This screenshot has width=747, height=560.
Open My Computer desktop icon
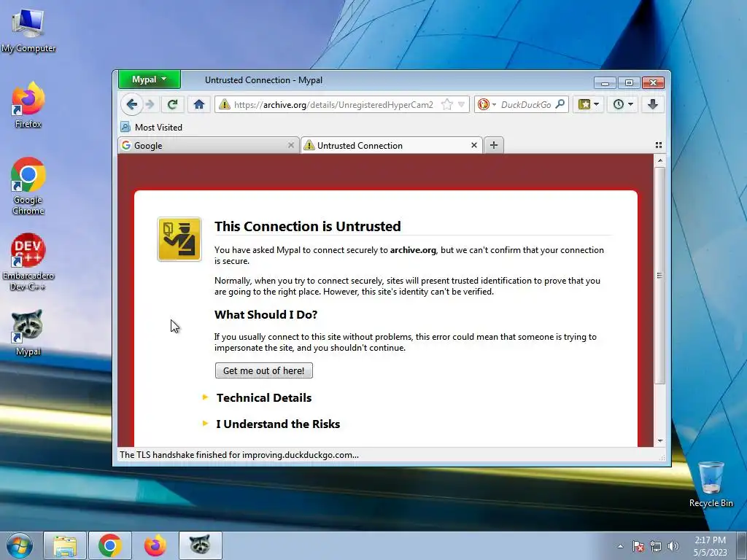28,29
